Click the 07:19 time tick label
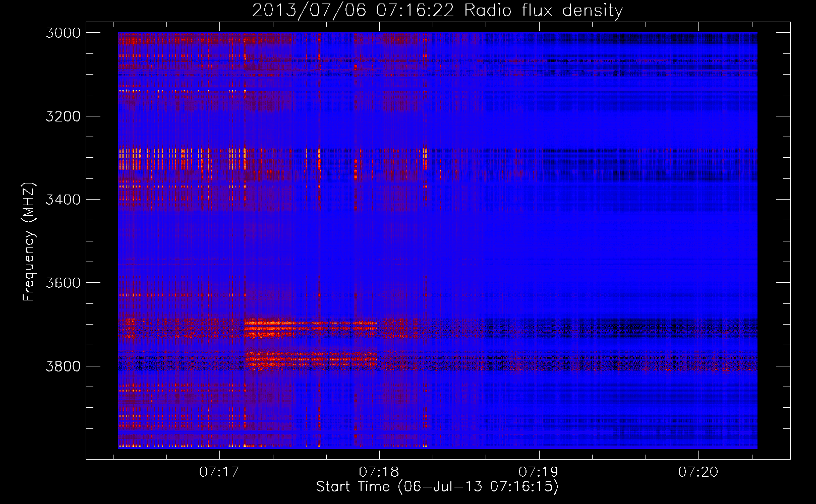The width and height of the screenshot is (816, 504). 539,472
